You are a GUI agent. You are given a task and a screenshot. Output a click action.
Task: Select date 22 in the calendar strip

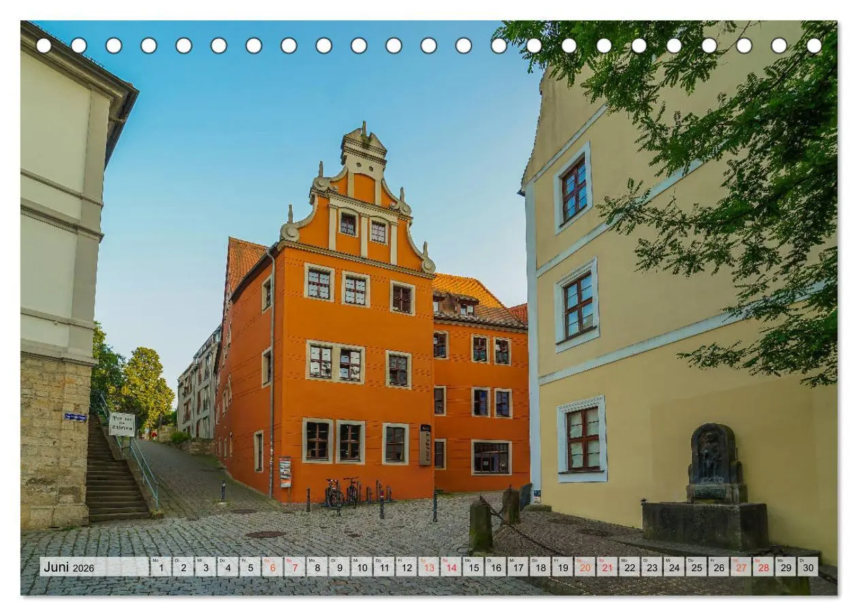point(629,567)
